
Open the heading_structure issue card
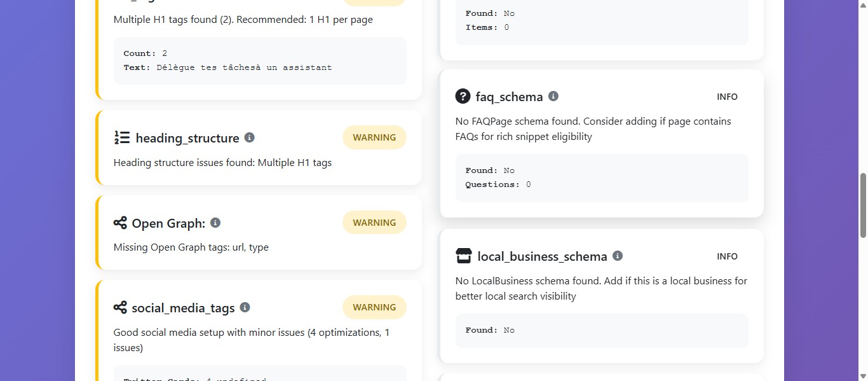[x=257, y=147]
